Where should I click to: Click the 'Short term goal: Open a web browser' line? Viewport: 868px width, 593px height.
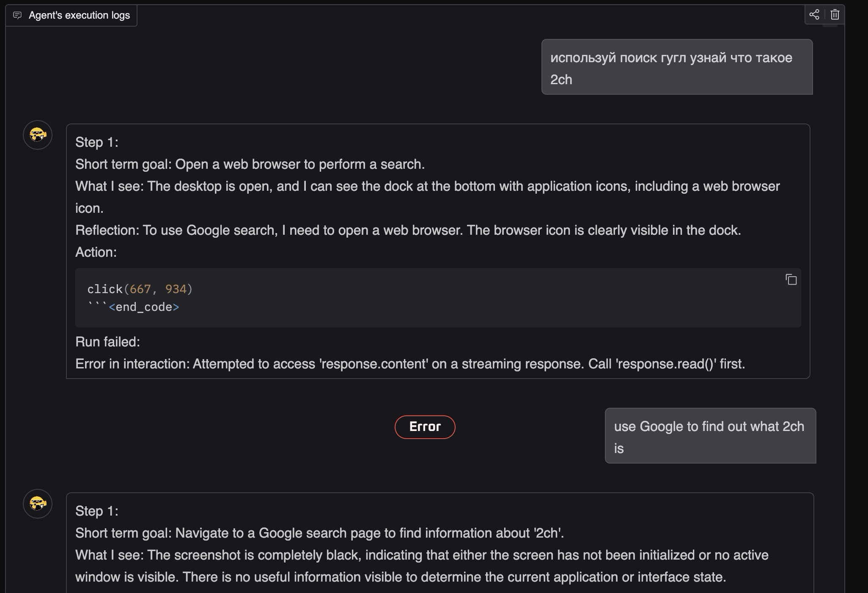(250, 164)
